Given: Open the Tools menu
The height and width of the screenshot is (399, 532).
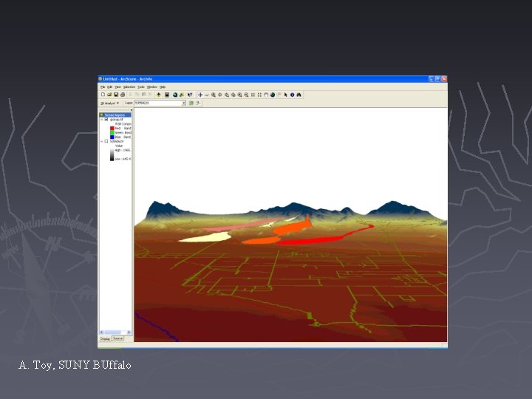Looking at the screenshot, I should (141, 87).
